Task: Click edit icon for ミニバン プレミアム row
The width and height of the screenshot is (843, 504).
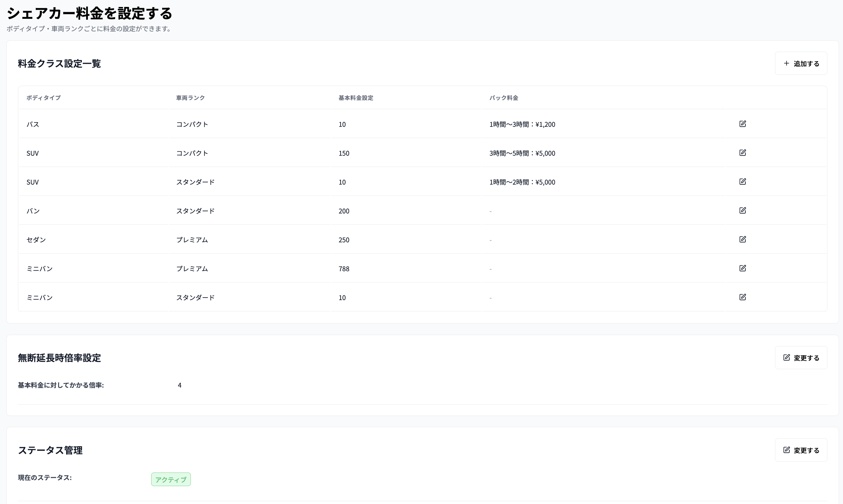Action: pyautogui.click(x=742, y=268)
